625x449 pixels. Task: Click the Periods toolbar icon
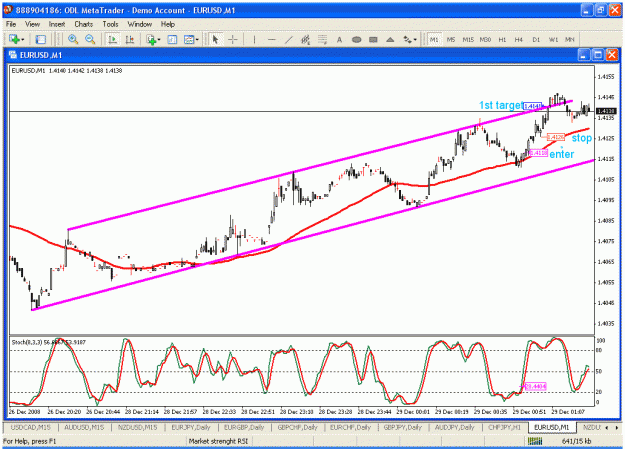(x=172, y=39)
